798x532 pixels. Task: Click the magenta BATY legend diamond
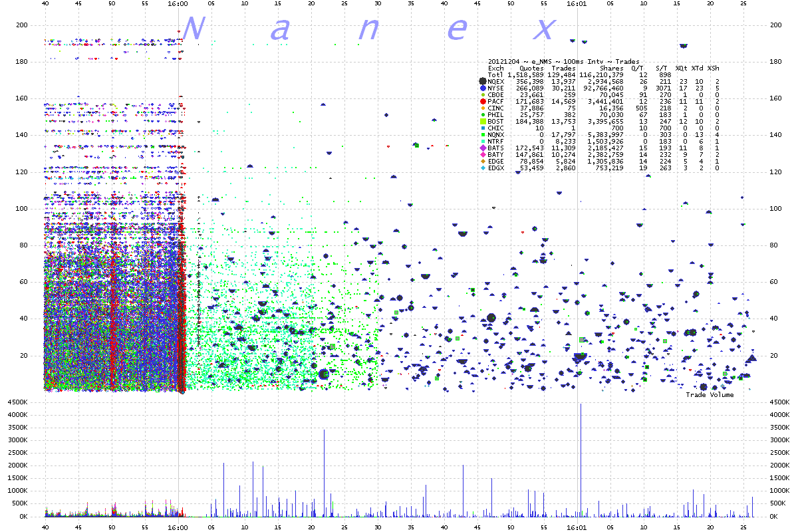tap(482, 154)
